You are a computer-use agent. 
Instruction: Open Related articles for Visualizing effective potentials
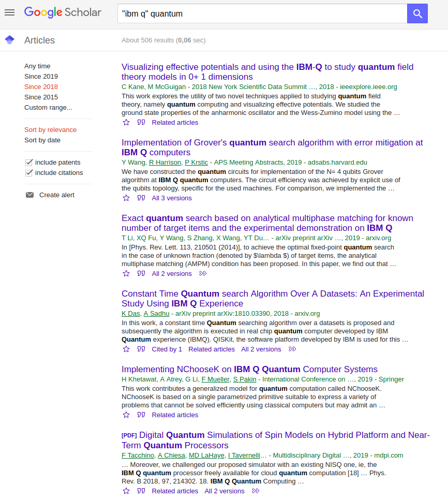click(175, 123)
